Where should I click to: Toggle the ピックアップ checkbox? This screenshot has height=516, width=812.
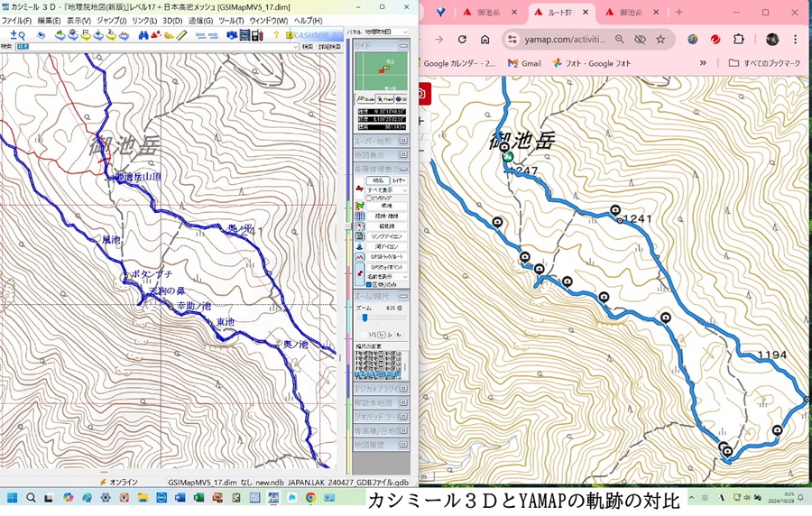pos(369,198)
